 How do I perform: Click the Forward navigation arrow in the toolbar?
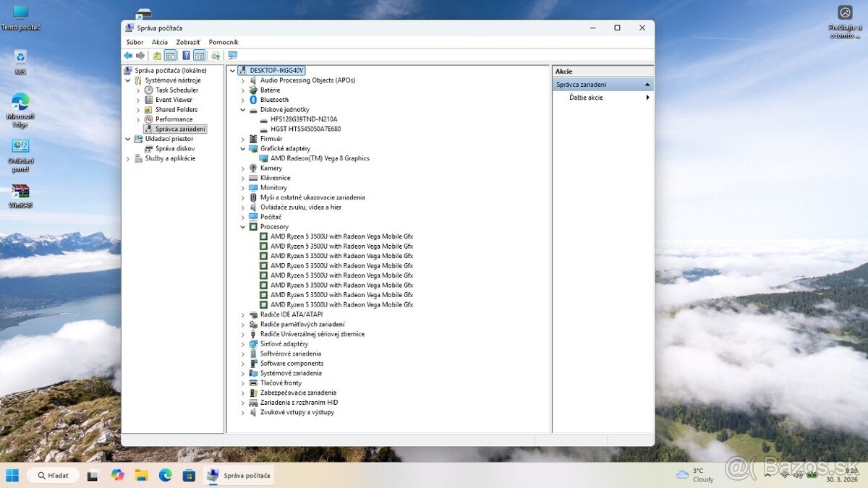click(139, 55)
